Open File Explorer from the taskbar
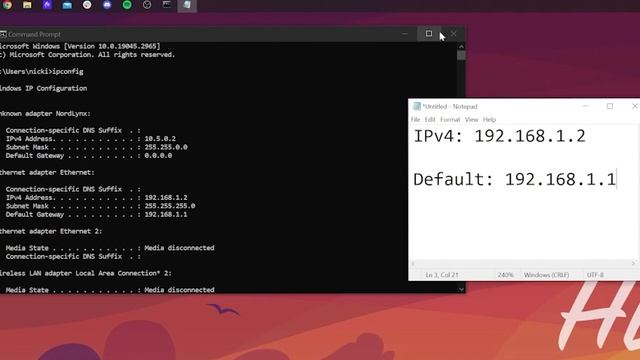This screenshot has width=640, height=360. pos(27,5)
